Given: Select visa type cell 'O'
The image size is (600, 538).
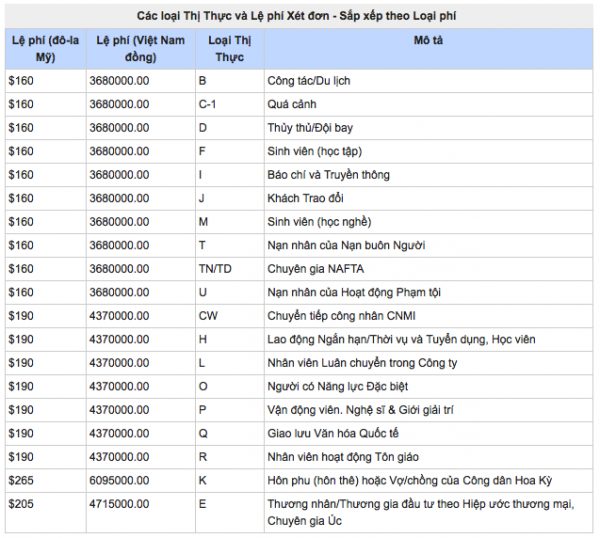Looking at the screenshot, I should (230, 386).
